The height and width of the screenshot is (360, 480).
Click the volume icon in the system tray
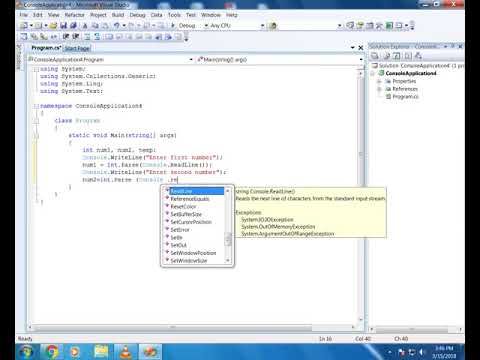(422, 352)
